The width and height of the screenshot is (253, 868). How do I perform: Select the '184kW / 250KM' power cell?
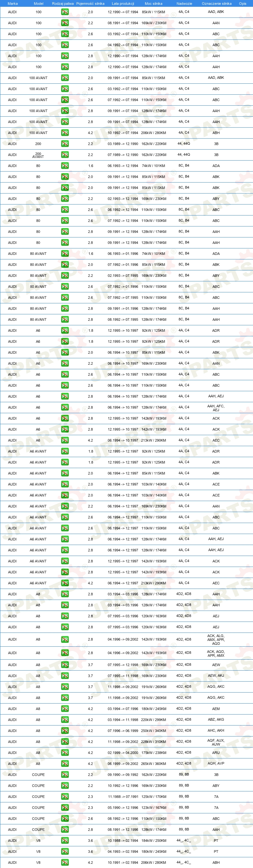(153, 840)
